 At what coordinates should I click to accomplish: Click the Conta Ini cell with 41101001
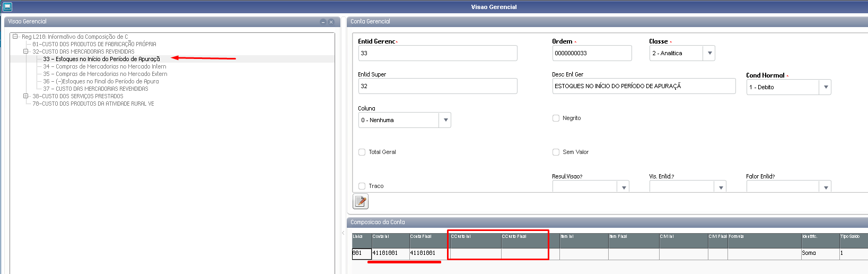[390, 253]
